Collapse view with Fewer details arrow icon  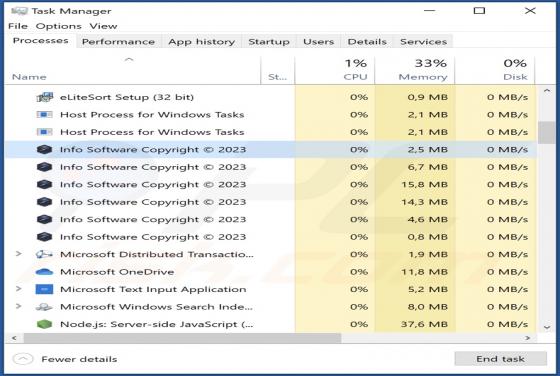coord(23,359)
